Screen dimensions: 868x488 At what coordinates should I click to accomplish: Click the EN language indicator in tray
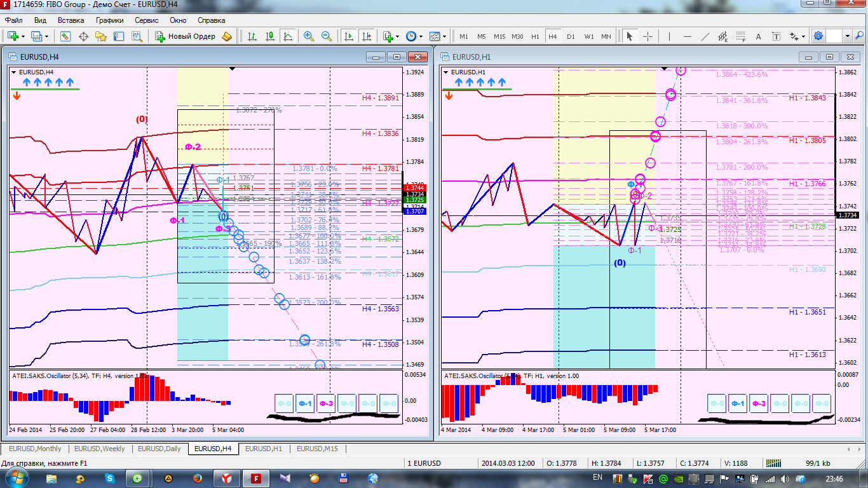coord(597,477)
